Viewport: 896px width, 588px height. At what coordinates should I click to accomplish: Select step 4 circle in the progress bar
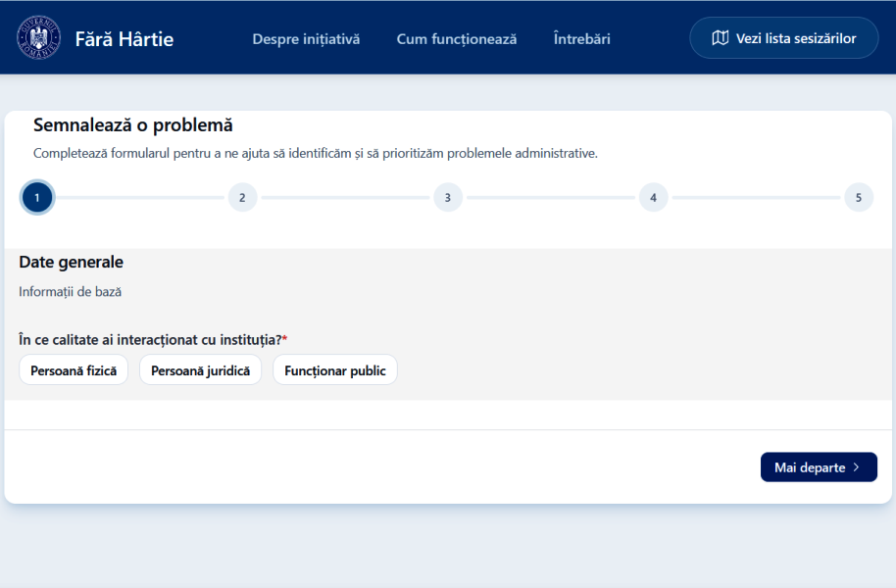[653, 197]
